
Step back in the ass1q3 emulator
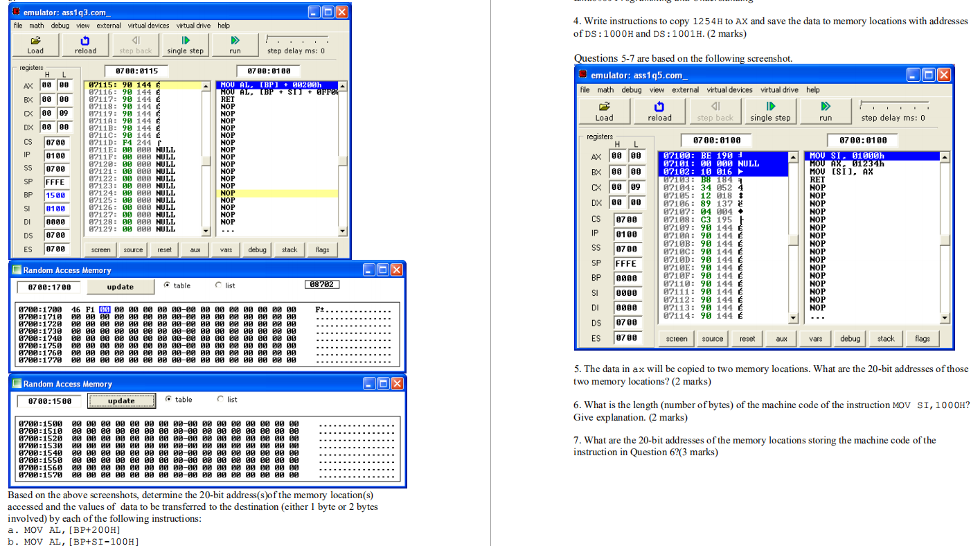click(135, 44)
